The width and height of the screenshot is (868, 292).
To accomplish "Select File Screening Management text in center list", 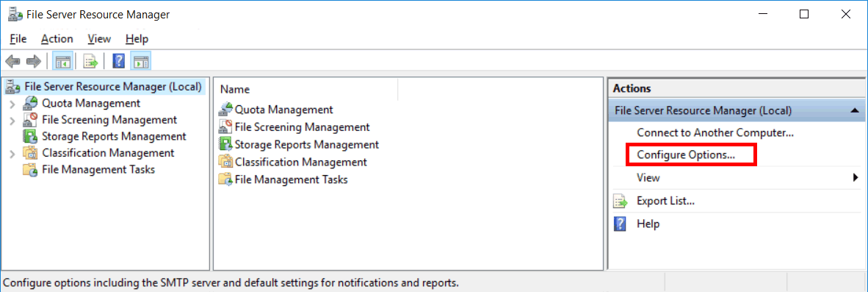I will (303, 127).
